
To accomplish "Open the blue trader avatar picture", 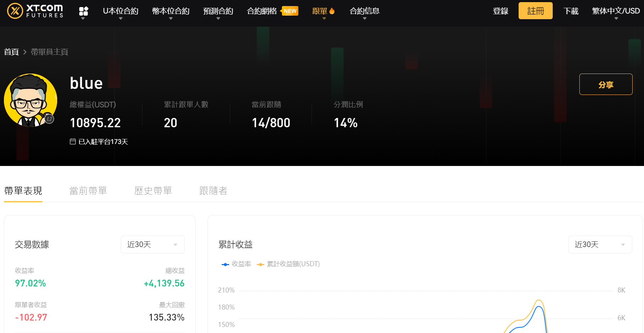I will (x=31, y=100).
